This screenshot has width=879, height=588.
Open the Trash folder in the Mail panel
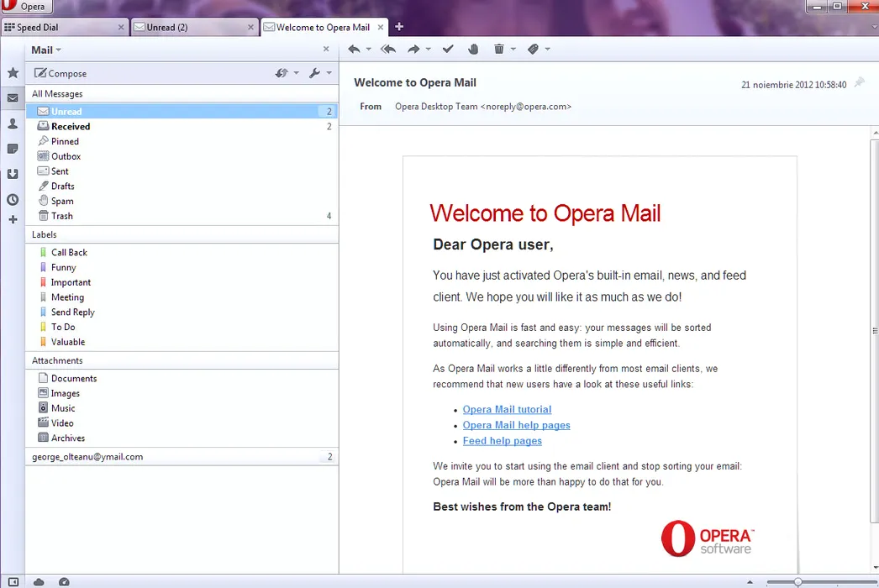[182, 216]
